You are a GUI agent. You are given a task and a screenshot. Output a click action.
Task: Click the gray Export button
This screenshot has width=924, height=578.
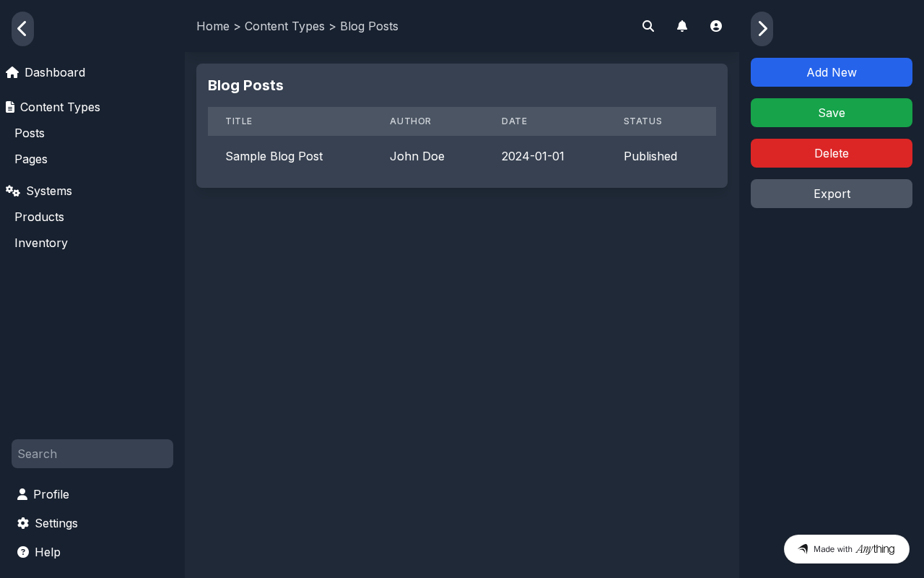[832, 194]
